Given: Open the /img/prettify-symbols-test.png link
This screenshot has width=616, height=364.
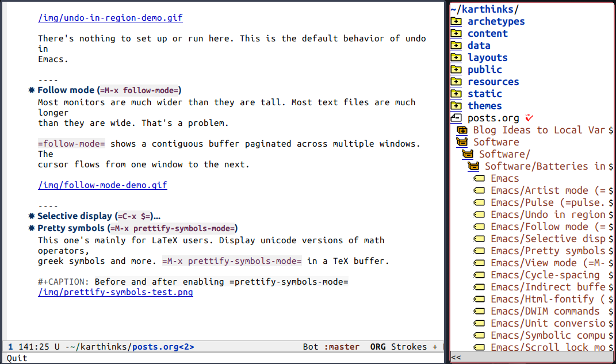Looking at the screenshot, I should (x=116, y=292).
